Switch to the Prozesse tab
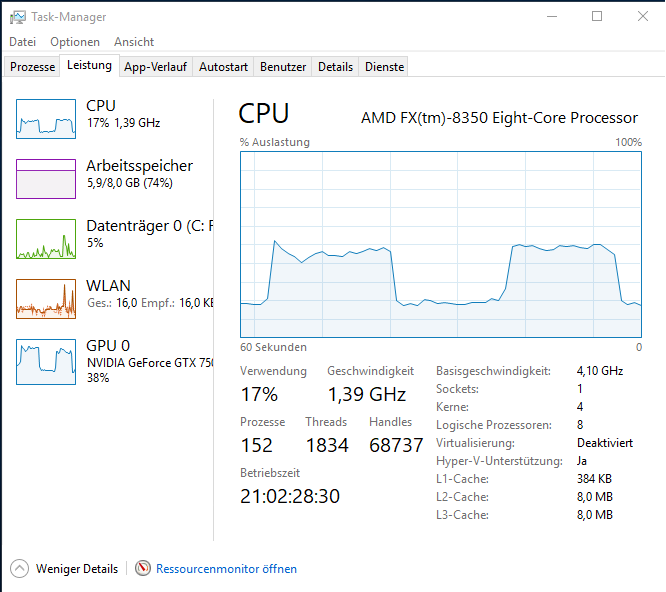The image size is (666, 592). point(32,67)
